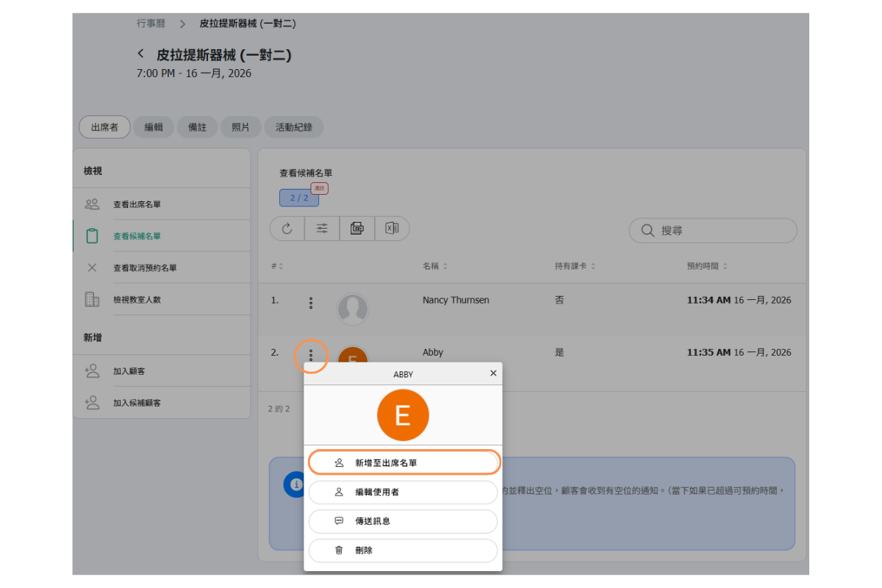Viewport: 882px width, 588px height.
Task: Click 加入候補顧客 in the sidebar
Action: pyautogui.click(x=137, y=403)
